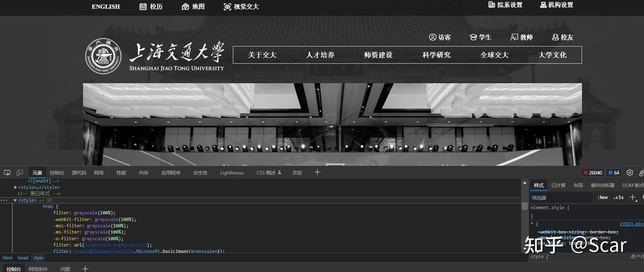This screenshot has height=272, width=644.
Task: Open 网络条件 drawer tab
Action: [38, 269]
